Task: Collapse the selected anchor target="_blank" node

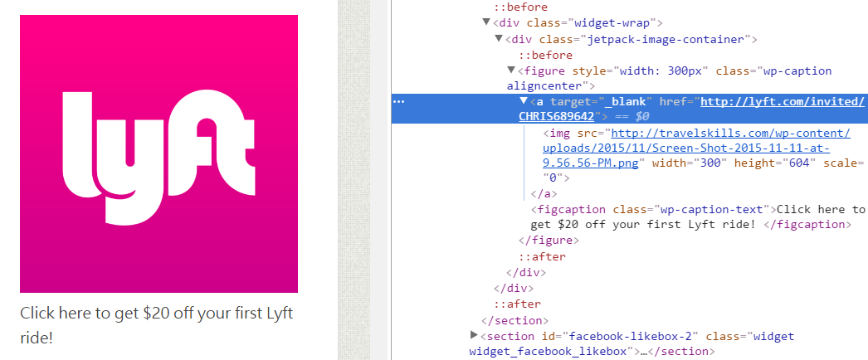Action: [523, 101]
